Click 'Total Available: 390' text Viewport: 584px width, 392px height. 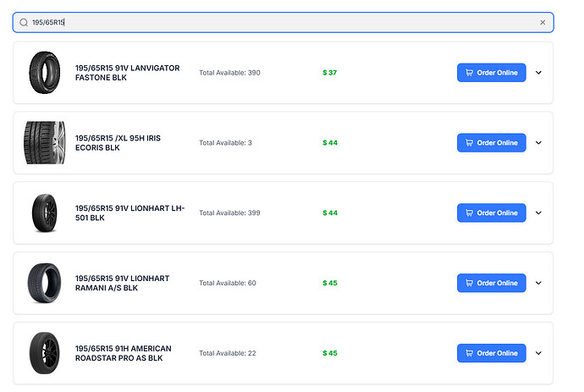click(x=229, y=73)
